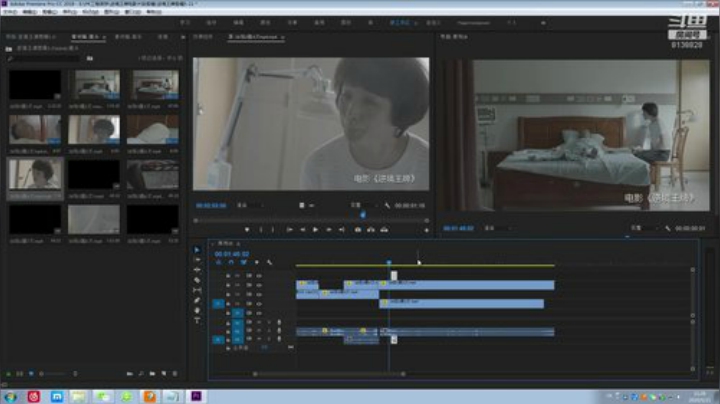Select the Selection tool in the tools panel
The image size is (720, 404).
tap(197, 250)
